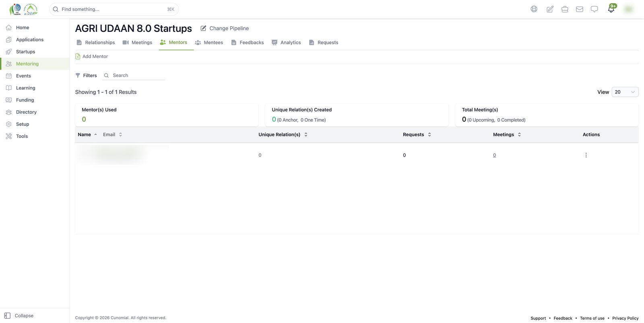Click the Change Pipeline edit icon

203,28
